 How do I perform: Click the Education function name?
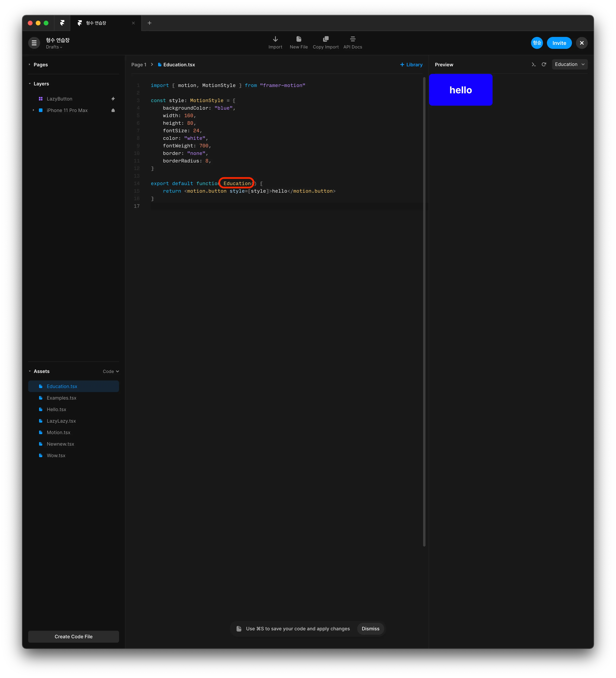click(237, 183)
